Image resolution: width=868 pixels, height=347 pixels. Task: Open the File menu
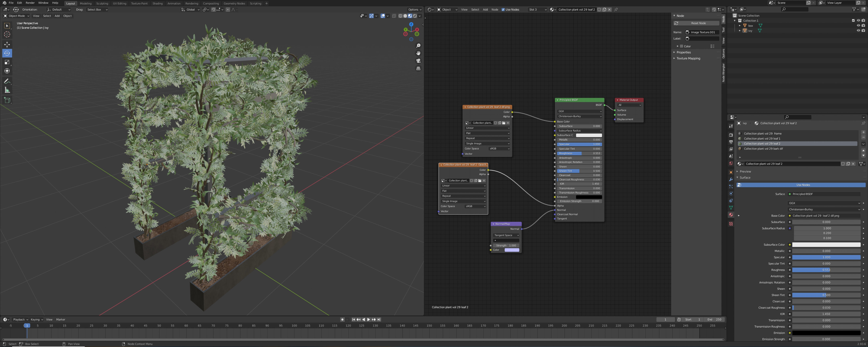pyautogui.click(x=11, y=3)
